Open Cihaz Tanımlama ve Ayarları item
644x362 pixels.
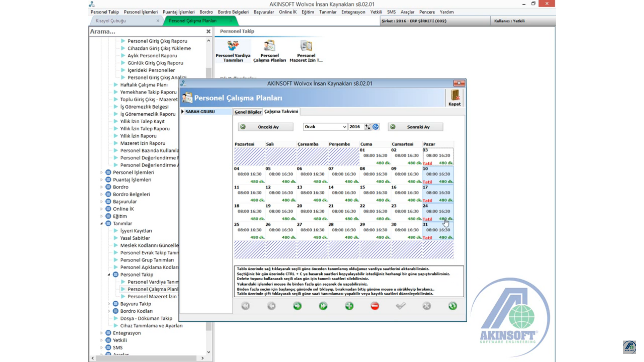[x=151, y=325]
